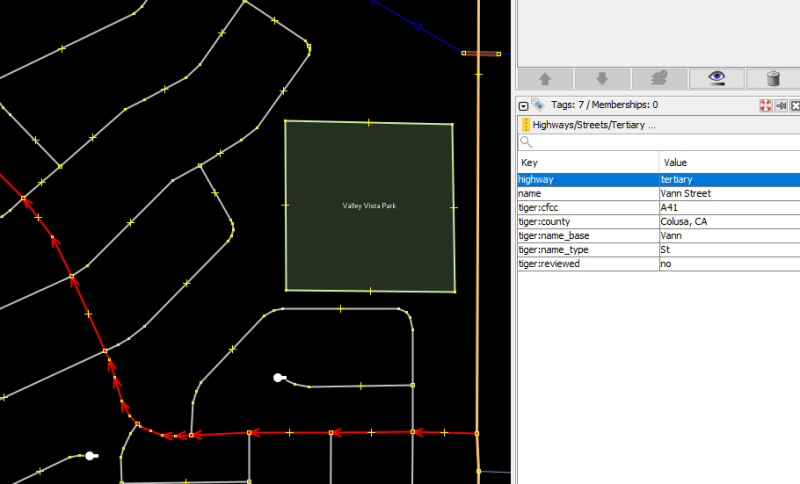Select the tiger:cfcc key row

pyautogui.click(x=589, y=208)
